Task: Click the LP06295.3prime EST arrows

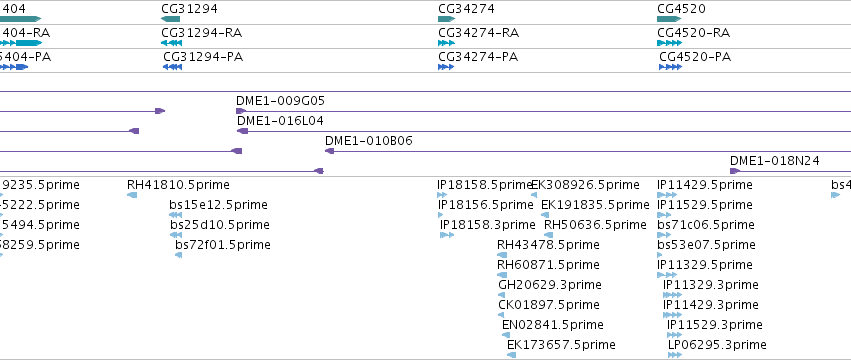Action: (x=675, y=355)
